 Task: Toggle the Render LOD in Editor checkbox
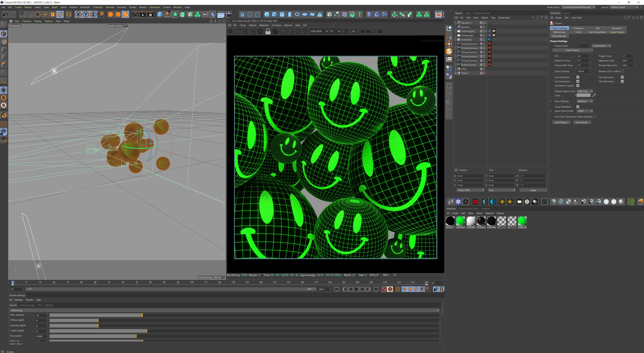(x=622, y=71)
